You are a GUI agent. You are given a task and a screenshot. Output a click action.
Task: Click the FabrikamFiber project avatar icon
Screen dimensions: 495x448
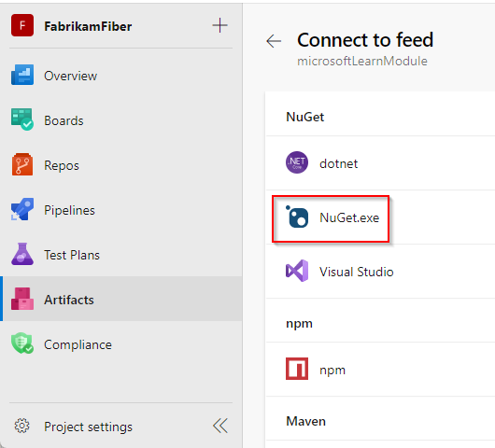[x=22, y=25]
